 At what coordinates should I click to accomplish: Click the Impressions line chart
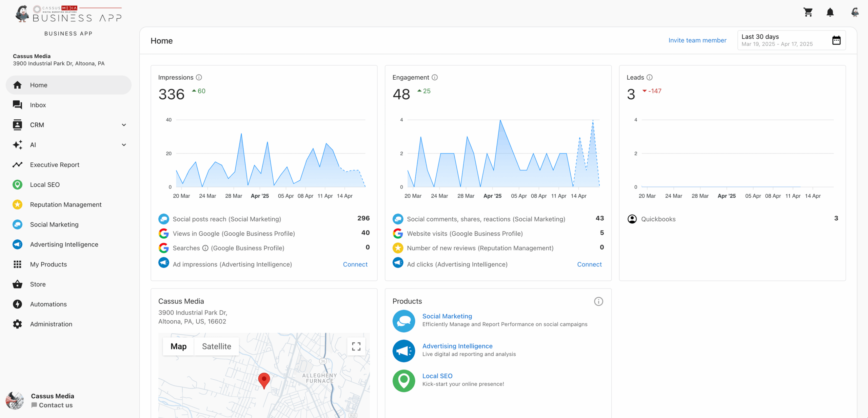point(270,153)
